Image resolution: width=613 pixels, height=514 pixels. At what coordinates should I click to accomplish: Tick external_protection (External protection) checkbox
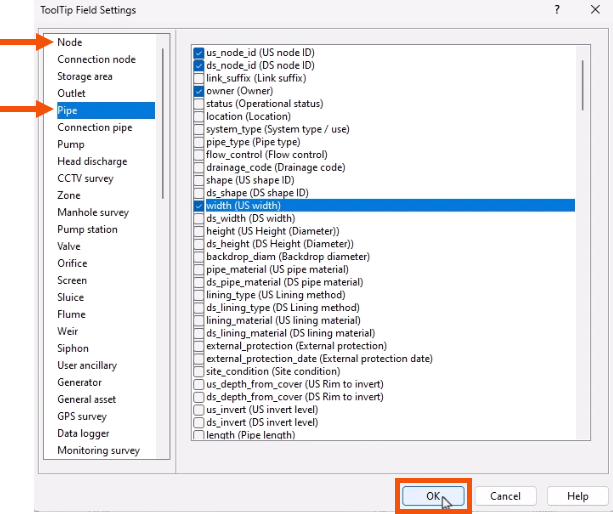point(199,346)
